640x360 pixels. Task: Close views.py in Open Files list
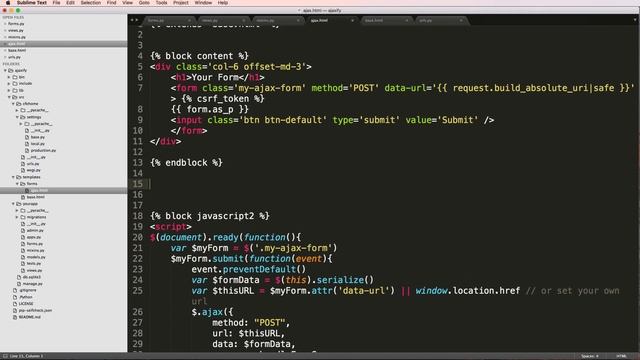[5, 30]
